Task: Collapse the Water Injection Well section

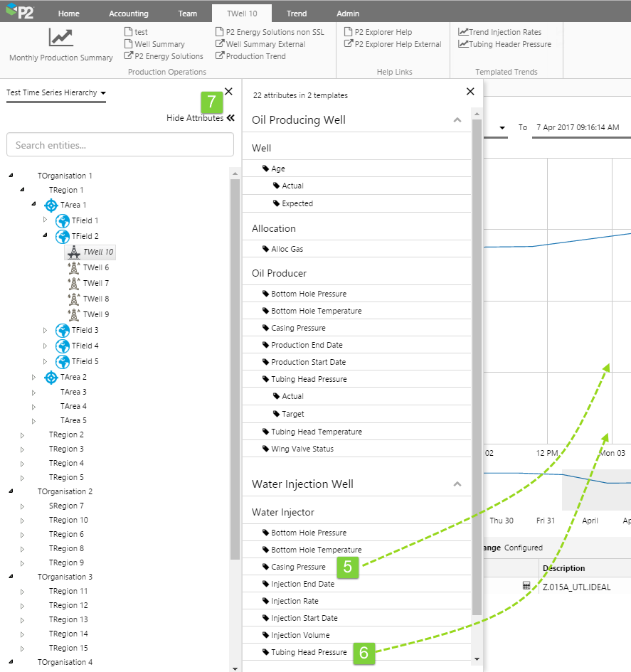Action: [457, 484]
